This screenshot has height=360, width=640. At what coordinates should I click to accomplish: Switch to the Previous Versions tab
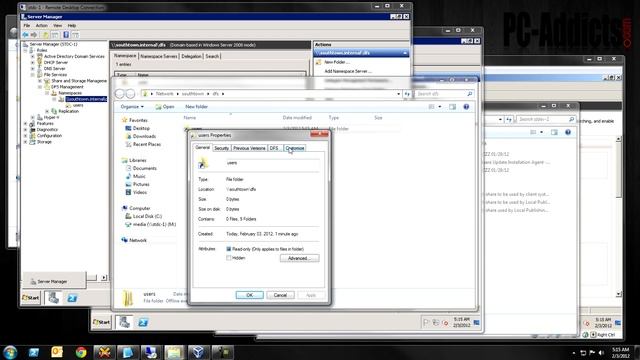click(x=249, y=148)
